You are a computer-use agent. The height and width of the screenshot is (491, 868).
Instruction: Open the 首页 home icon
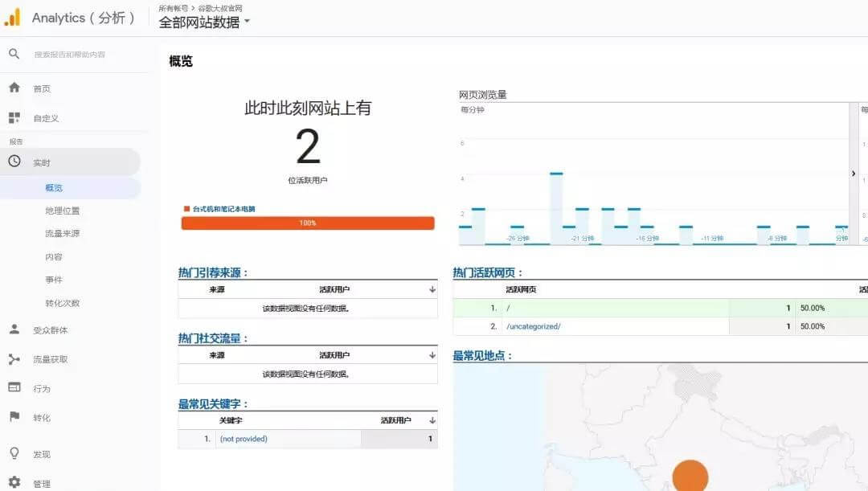(x=14, y=88)
